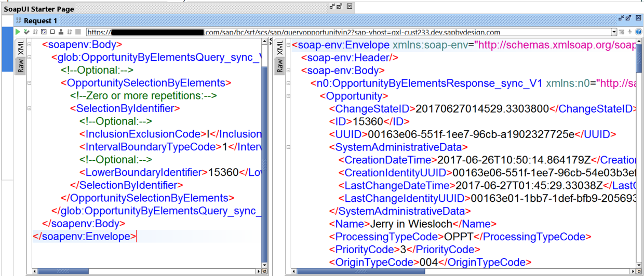Click the add-to-TestCase checkmark icon

(x=26, y=32)
